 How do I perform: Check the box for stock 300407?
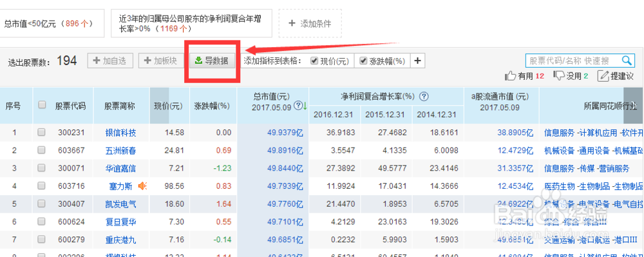[x=41, y=204]
